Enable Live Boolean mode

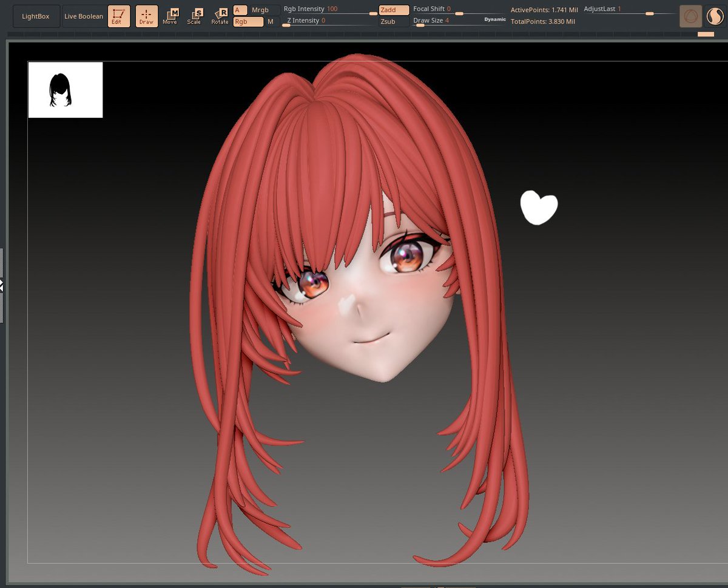click(83, 16)
